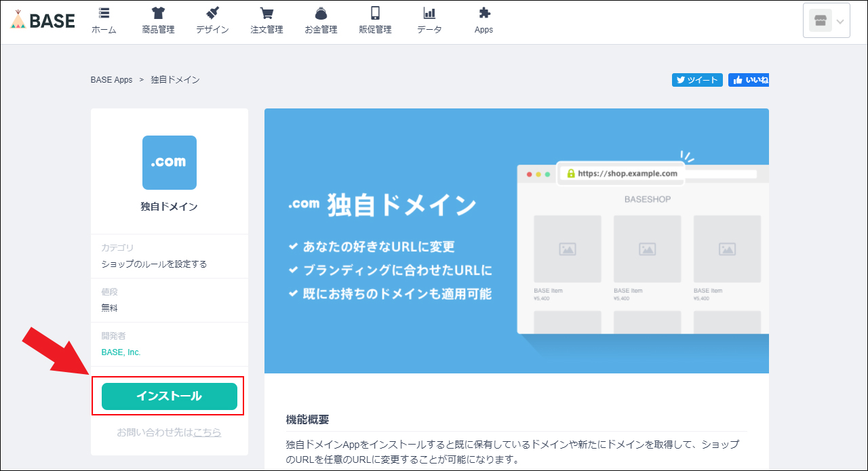Open the ホーム home icon
This screenshot has width=868, height=471.
[104, 13]
